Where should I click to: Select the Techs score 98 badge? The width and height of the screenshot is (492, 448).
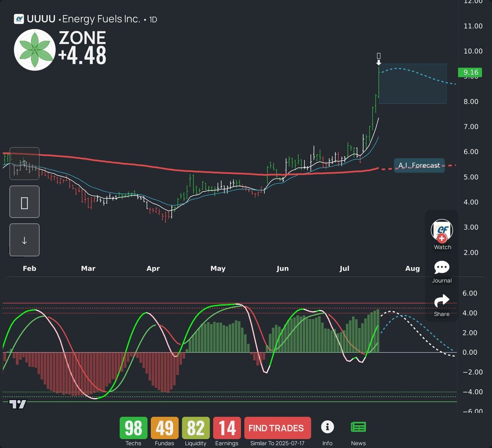pyautogui.click(x=133, y=428)
